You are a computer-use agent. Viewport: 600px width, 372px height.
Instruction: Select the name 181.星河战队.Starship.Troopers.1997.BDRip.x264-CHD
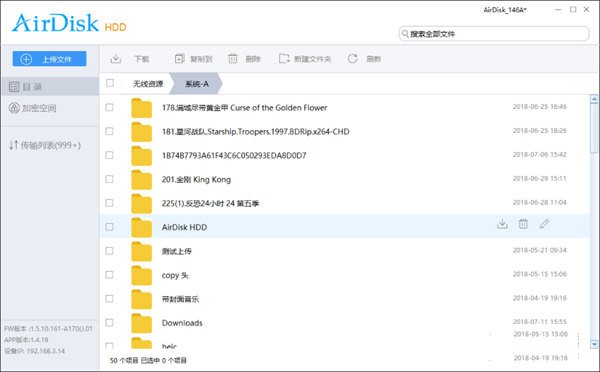point(255,132)
